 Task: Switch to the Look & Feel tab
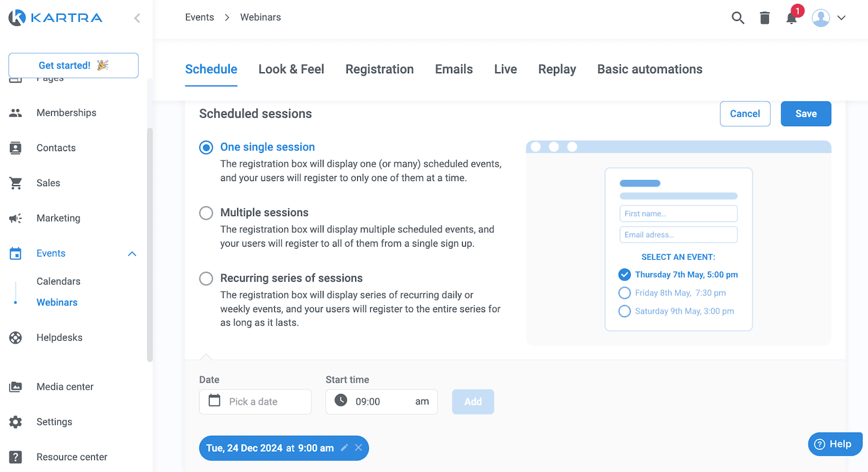pyautogui.click(x=291, y=69)
